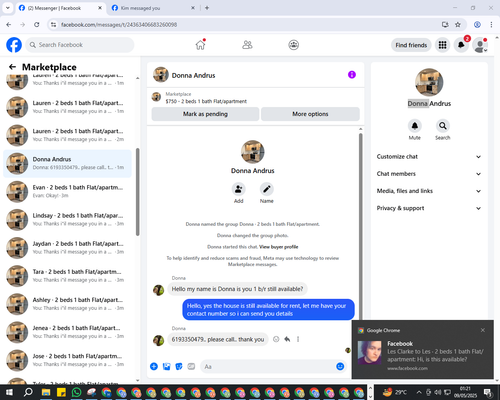Image resolution: width=500 pixels, height=400 pixels.
Task: Expand Customize chat section
Action: coord(429,157)
